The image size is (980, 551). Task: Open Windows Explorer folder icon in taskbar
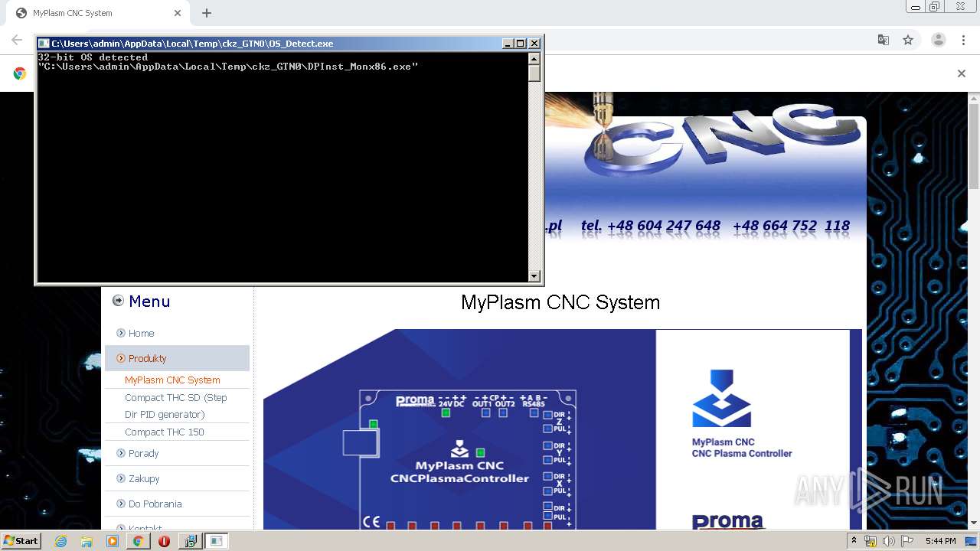(87, 541)
